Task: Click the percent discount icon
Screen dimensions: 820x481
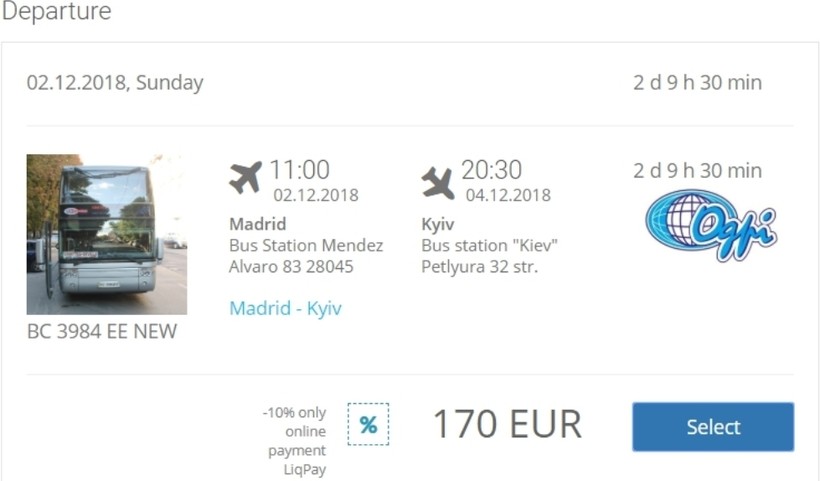Action: pos(368,424)
